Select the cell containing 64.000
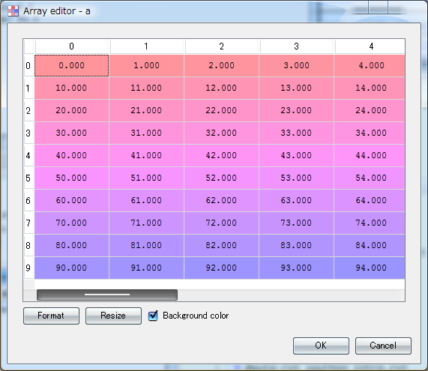This screenshot has width=428, height=371. click(x=370, y=201)
